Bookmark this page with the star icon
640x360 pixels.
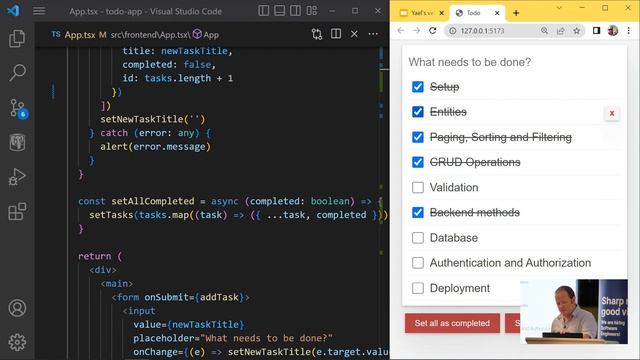[x=576, y=31]
